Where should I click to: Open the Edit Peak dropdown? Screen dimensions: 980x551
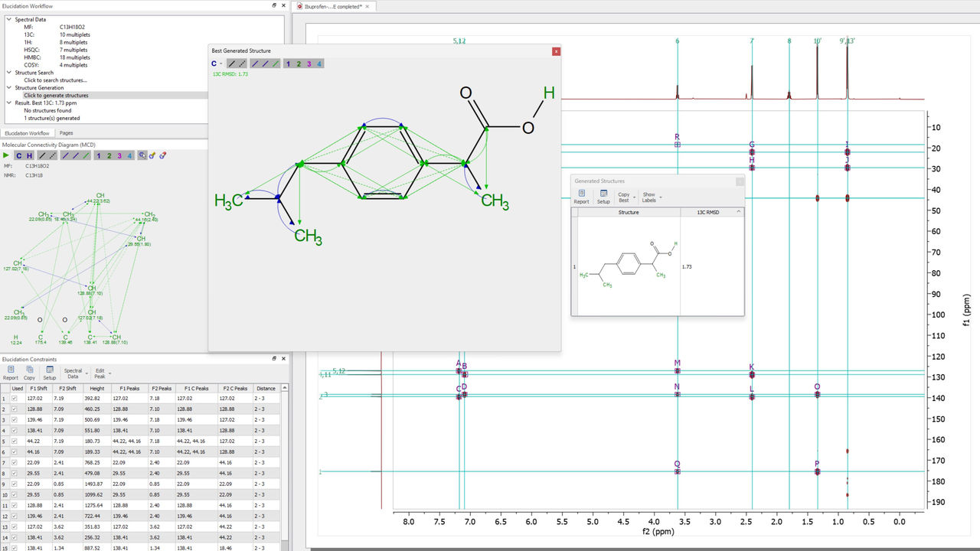(101, 373)
